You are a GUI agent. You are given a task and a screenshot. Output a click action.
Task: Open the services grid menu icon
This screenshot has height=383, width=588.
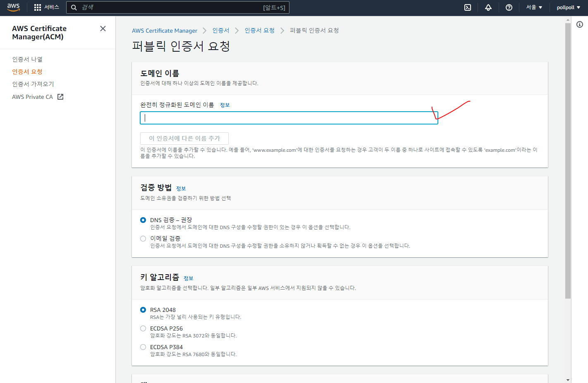(x=38, y=7)
